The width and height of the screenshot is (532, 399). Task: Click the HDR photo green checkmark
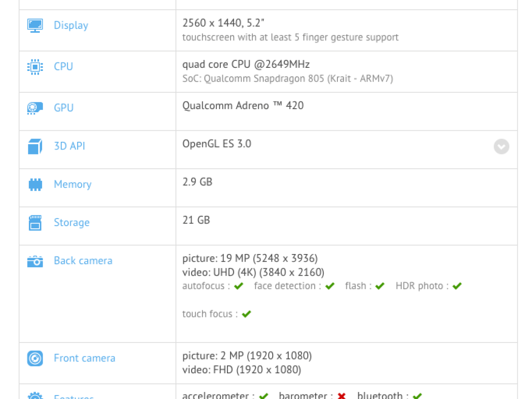457,286
